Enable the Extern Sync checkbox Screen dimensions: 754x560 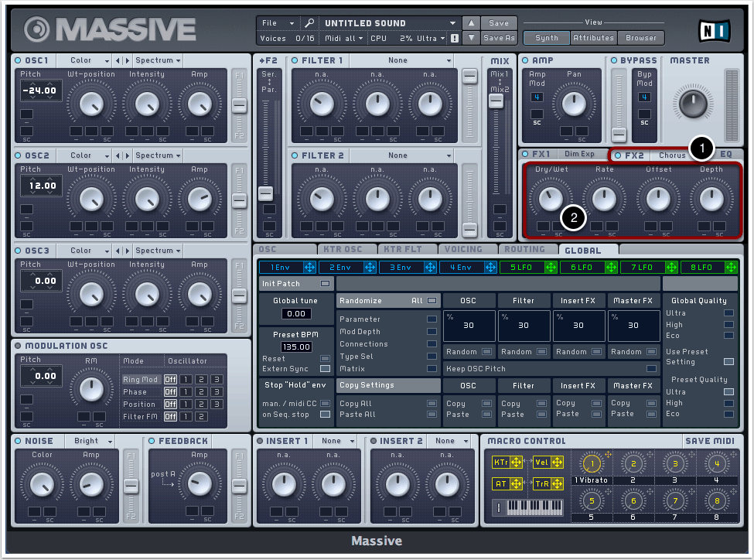click(325, 369)
